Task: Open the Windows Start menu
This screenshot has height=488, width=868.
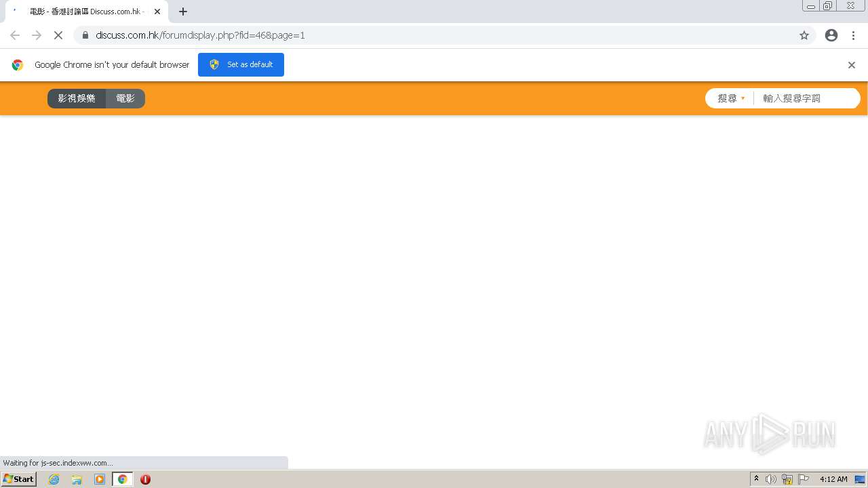Action: coord(19,479)
